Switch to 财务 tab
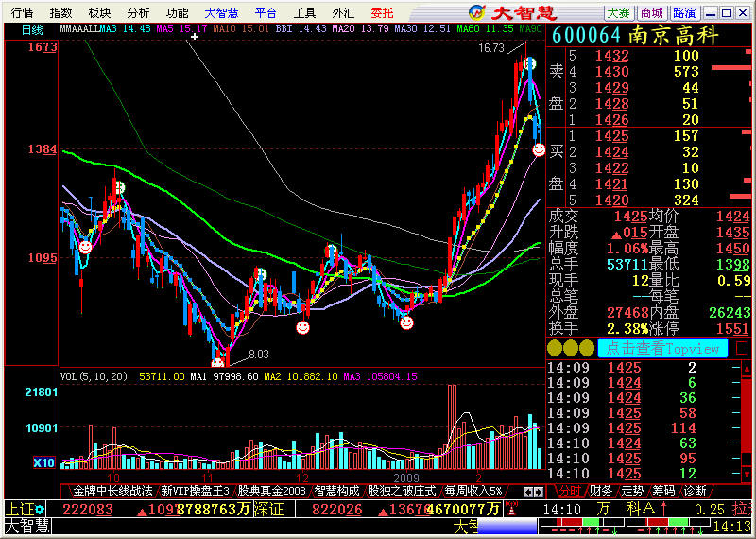This screenshot has height=539, width=756. click(x=601, y=491)
